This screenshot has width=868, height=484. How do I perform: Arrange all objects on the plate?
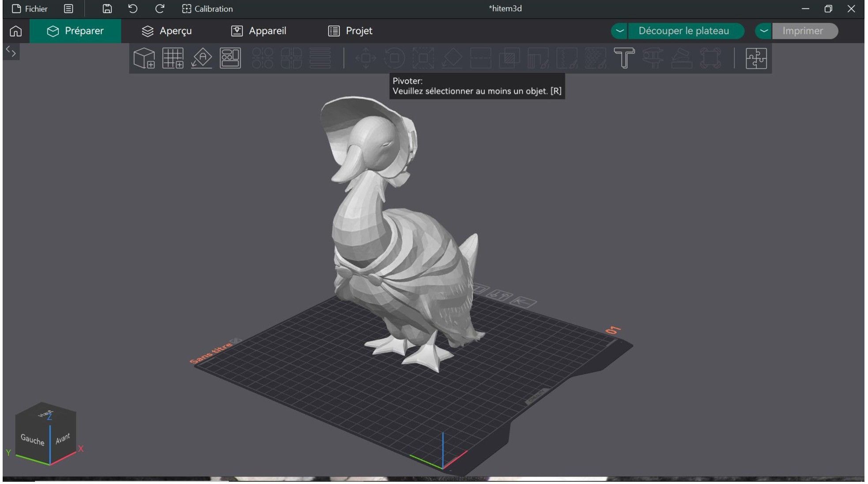click(x=230, y=58)
